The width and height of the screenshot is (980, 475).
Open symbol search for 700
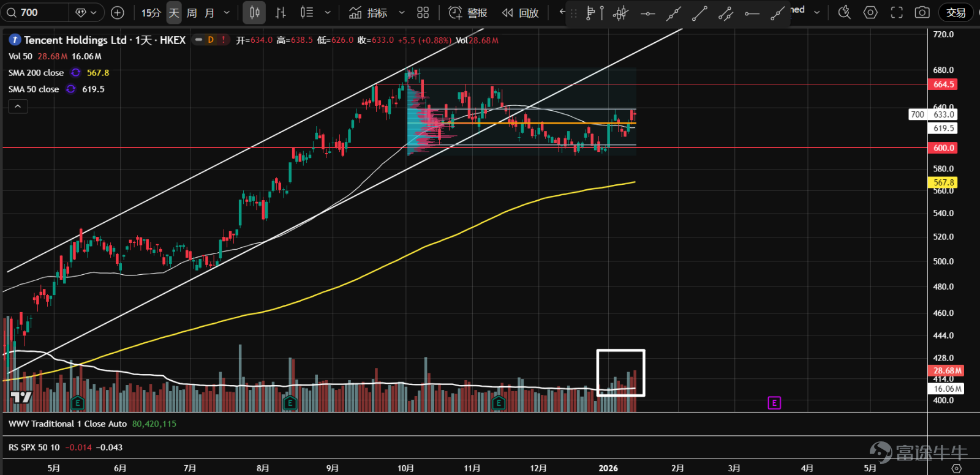[x=34, y=12]
